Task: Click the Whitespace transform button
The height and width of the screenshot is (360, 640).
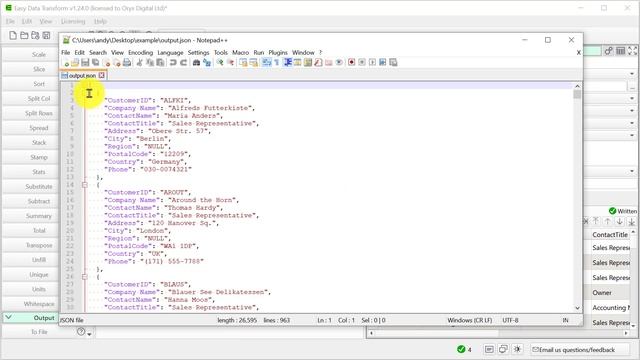Action: point(39,304)
